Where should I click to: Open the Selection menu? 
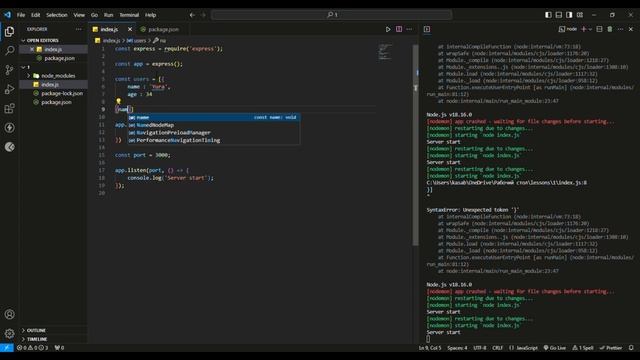[x=57, y=15]
